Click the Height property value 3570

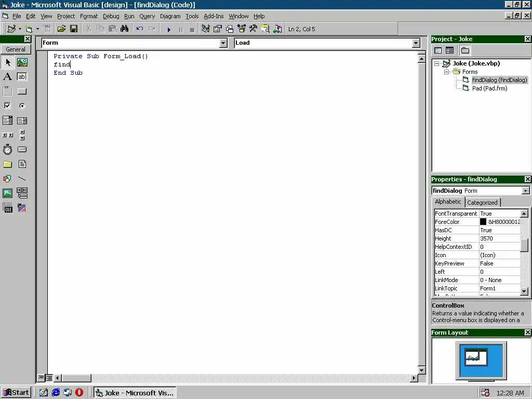pos(499,238)
